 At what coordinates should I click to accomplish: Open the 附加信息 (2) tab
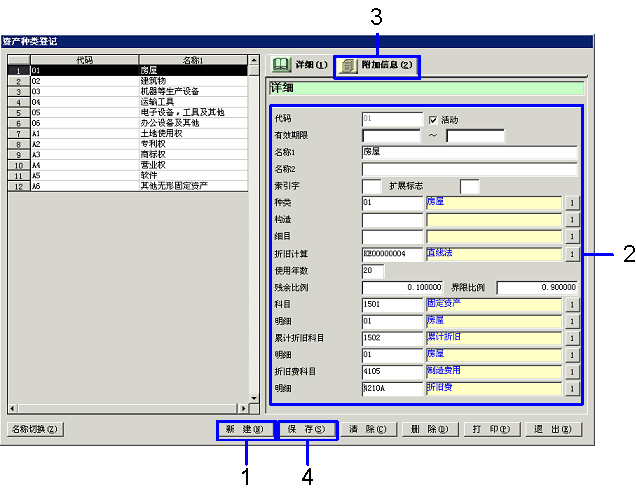(x=377, y=65)
